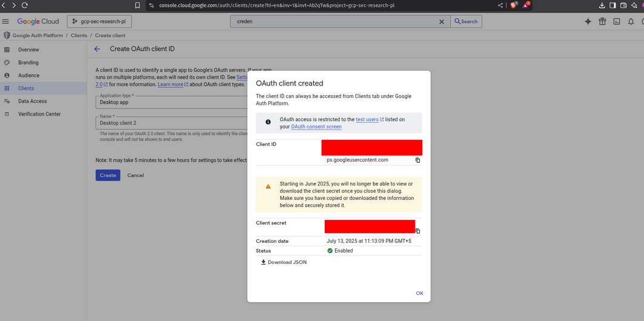This screenshot has width=644, height=321.
Task: Click the green Enabled status checkmark
Action: (x=330, y=250)
